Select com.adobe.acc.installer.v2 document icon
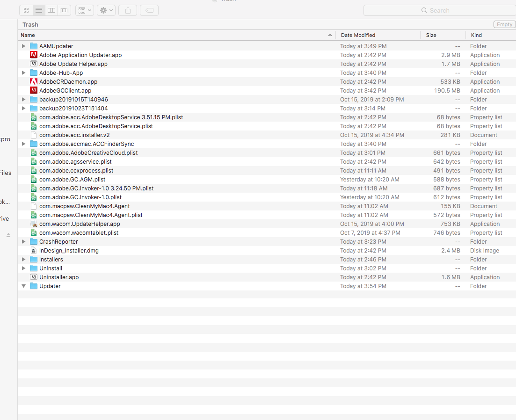This screenshot has height=420, width=516. (x=34, y=135)
